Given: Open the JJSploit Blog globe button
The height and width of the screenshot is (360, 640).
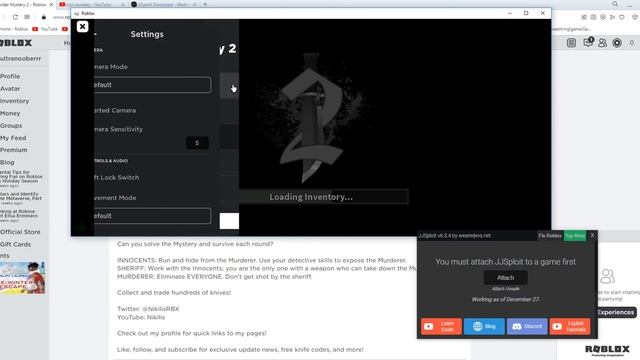Looking at the screenshot, I should pyautogui.click(x=484, y=326).
